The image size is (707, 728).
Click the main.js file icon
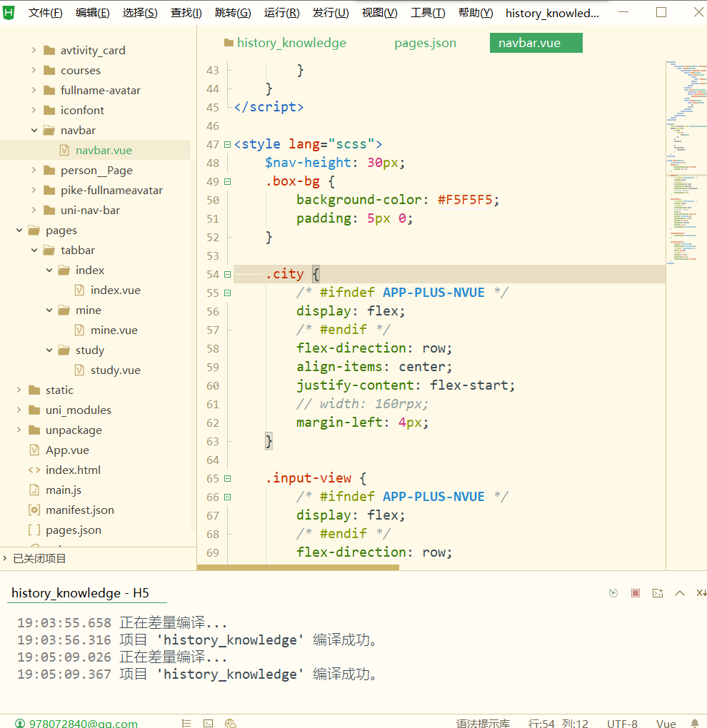pos(34,490)
